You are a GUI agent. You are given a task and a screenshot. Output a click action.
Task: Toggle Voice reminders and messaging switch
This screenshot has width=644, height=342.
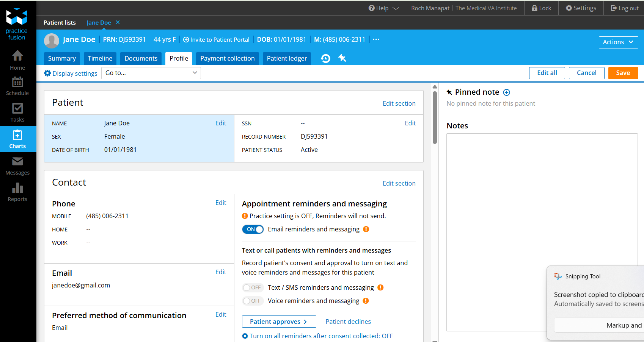click(253, 301)
